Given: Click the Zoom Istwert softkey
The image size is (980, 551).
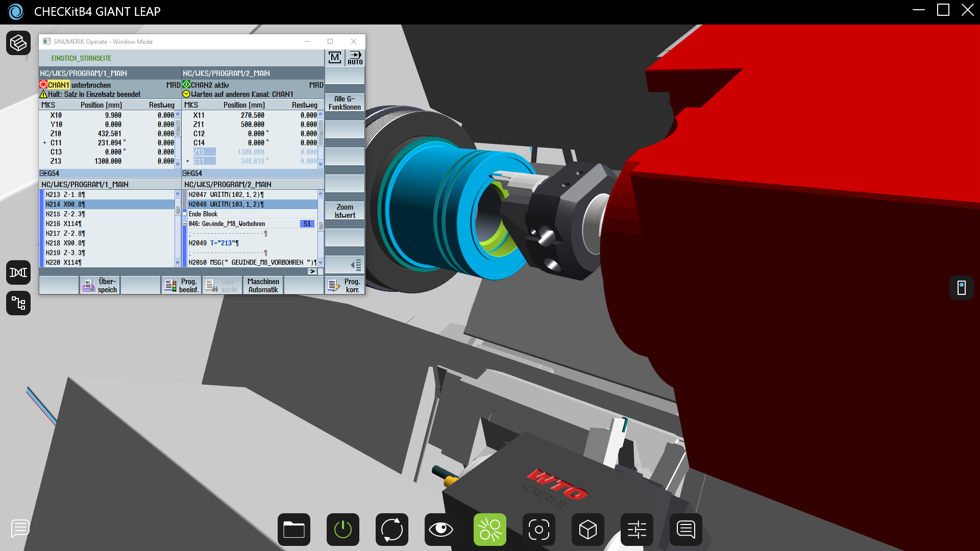Looking at the screenshot, I should coord(345,211).
